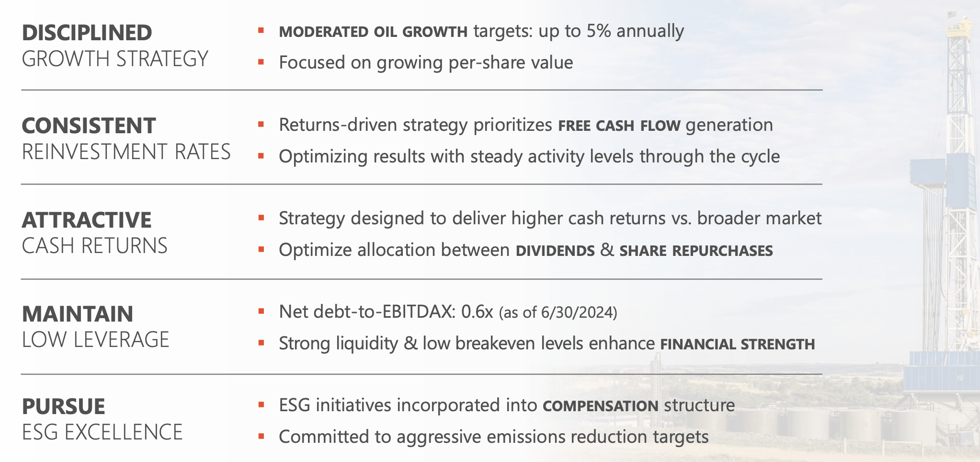Select the CONSISTENT REINVESTMENT RATES heading
Viewport: 980px width, 462px height.
tap(126, 139)
